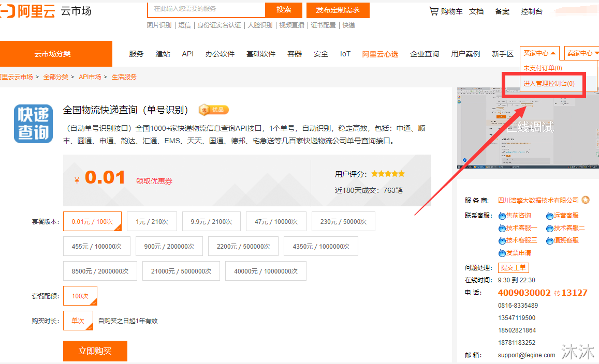Screen dimensions: 599x364
Task: Open the 控制台 top link
Action: [531, 11]
